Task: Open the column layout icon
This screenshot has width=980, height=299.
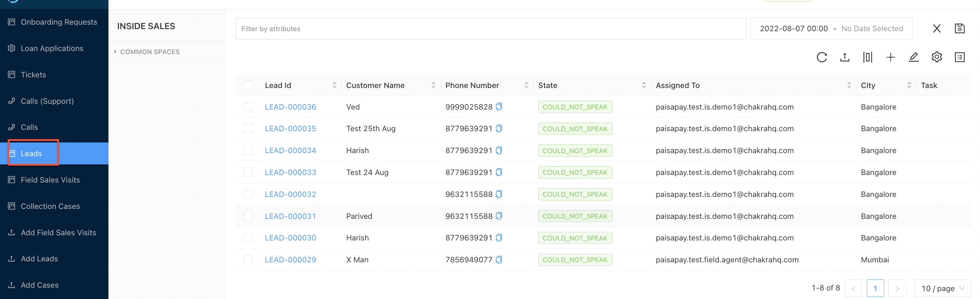Action: pyautogui.click(x=867, y=57)
